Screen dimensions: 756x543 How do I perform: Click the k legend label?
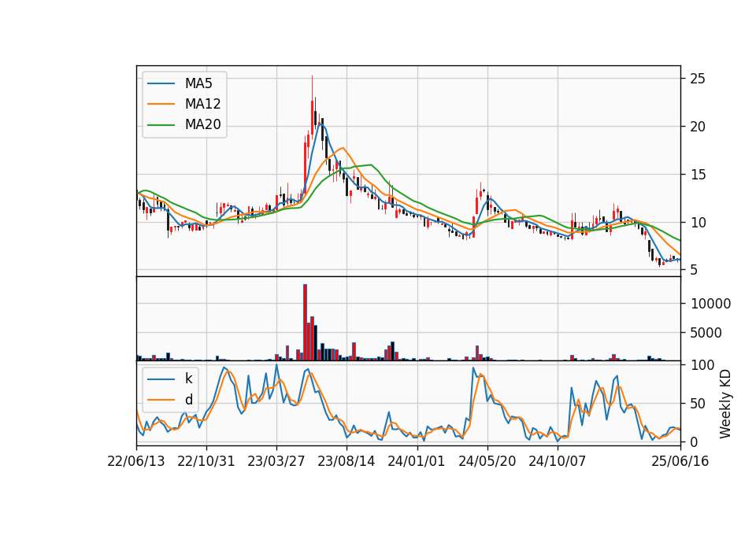188,379
